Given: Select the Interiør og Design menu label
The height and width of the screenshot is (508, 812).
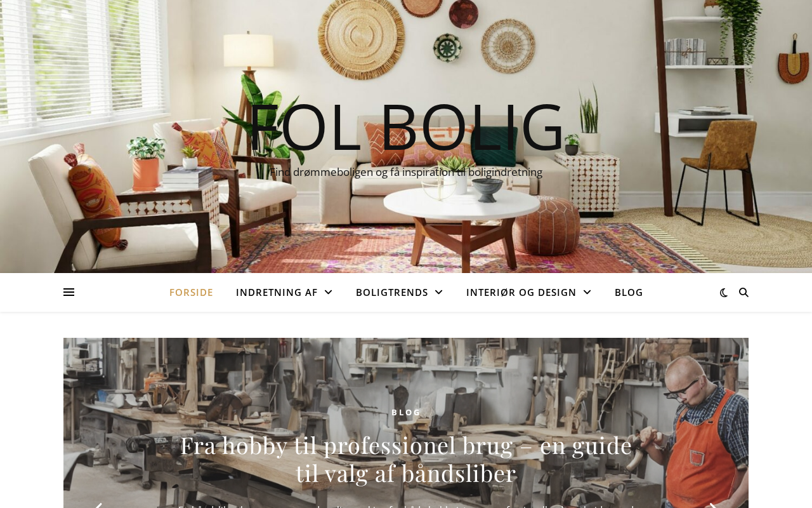Looking at the screenshot, I should [x=521, y=292].
